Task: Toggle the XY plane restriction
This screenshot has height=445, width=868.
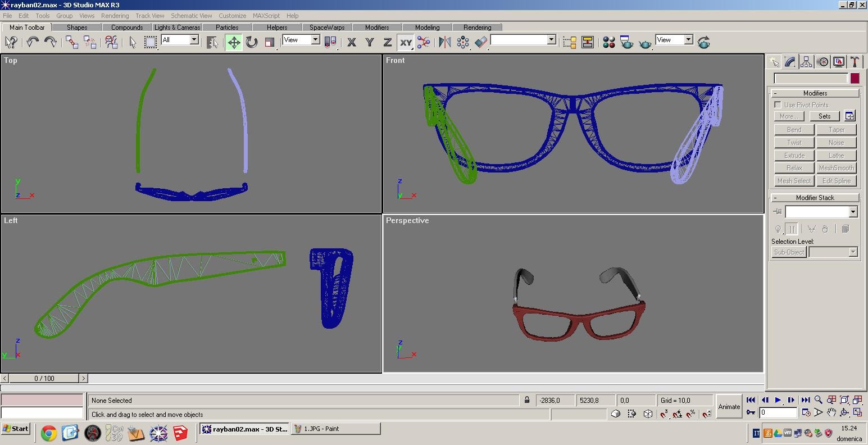Action: pos(406,42)
